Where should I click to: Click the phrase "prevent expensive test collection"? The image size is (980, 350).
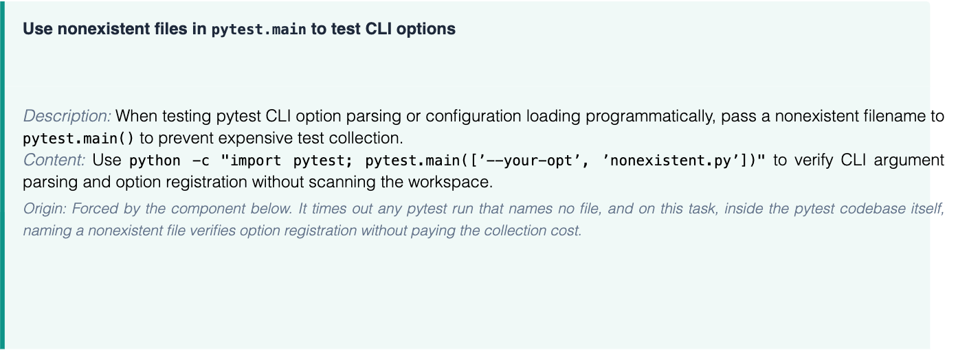point(279,138)
